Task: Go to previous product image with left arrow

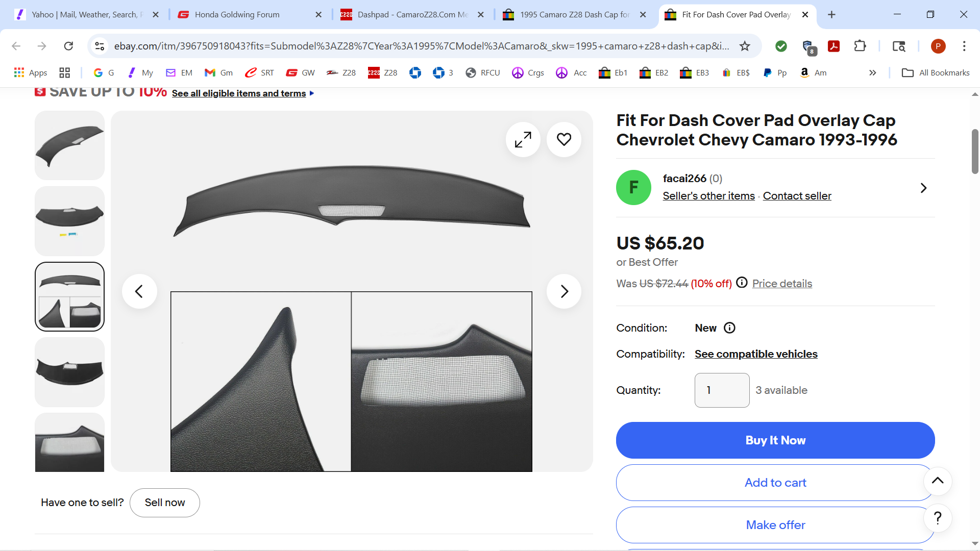Action: click(x=139, y=291)
